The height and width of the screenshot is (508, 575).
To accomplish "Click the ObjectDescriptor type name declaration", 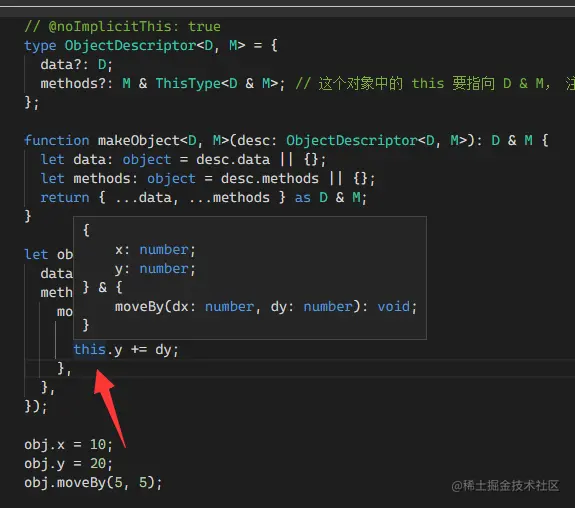I will [131, 45].
